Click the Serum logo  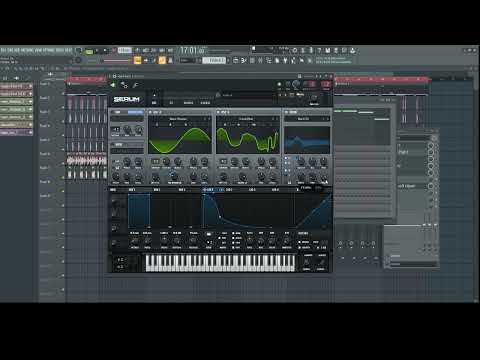click(x=126, y=99)
